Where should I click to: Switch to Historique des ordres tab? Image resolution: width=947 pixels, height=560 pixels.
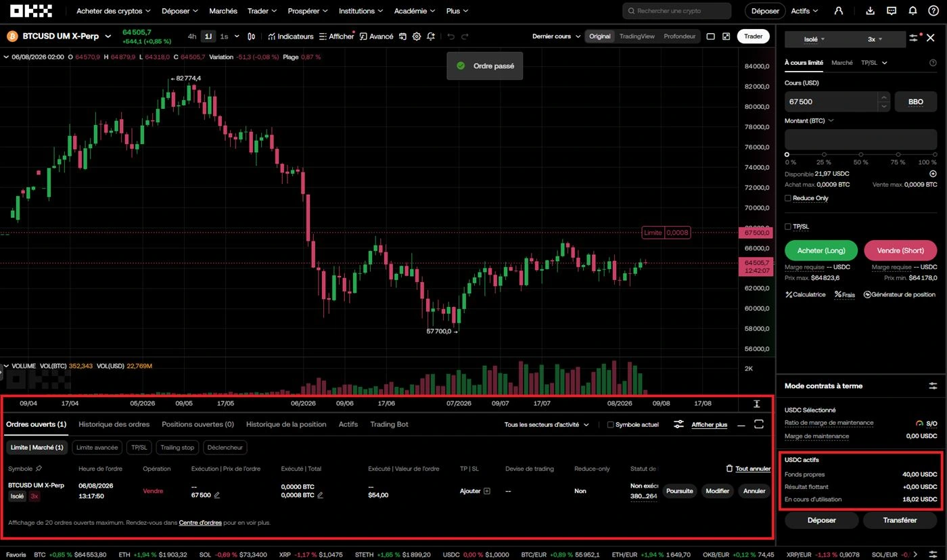pos(114,424)
